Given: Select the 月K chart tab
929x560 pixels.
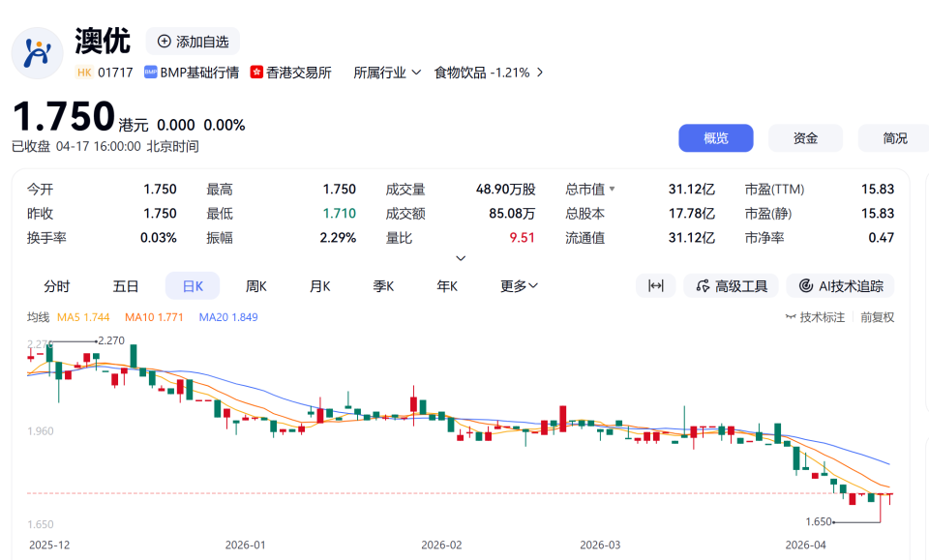Looking at the screenshot, I should [x=320, y=286].
